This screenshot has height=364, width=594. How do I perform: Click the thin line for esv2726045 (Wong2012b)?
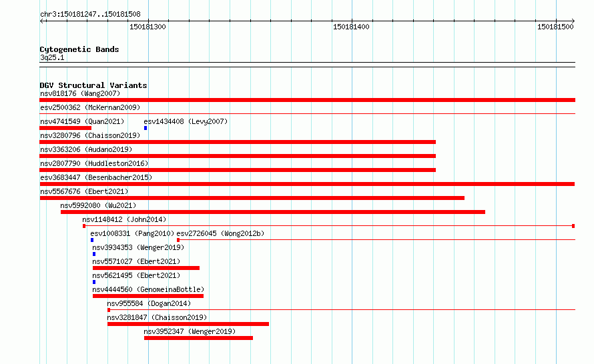pos(376,240)
